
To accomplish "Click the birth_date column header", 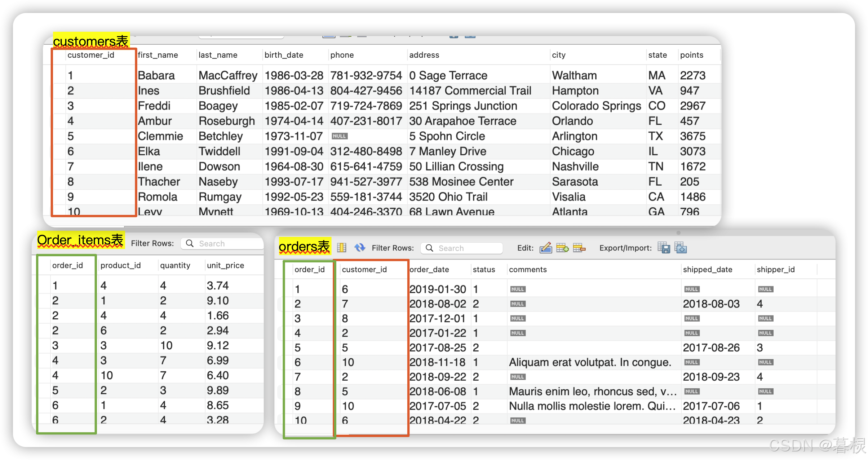I will 284,55.
